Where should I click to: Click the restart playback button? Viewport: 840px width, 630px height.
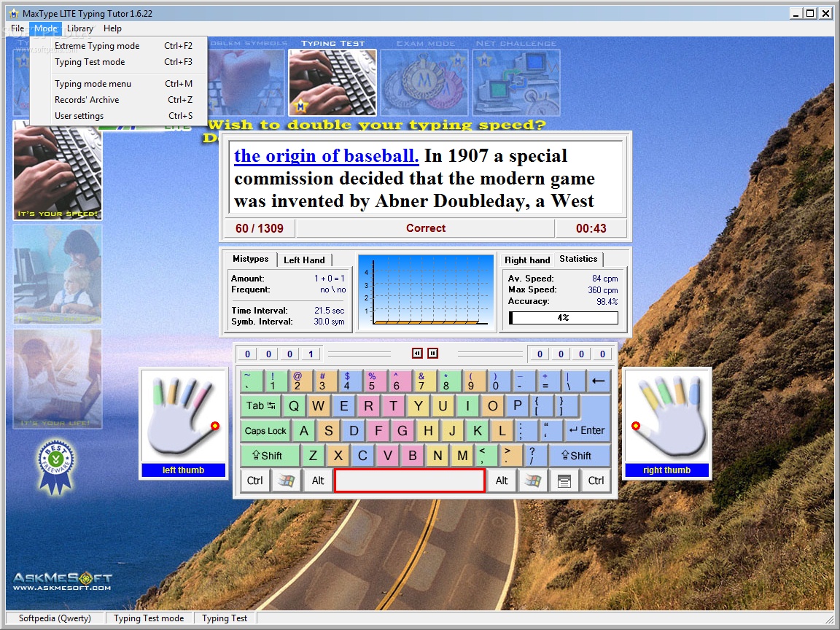point(417,354)
